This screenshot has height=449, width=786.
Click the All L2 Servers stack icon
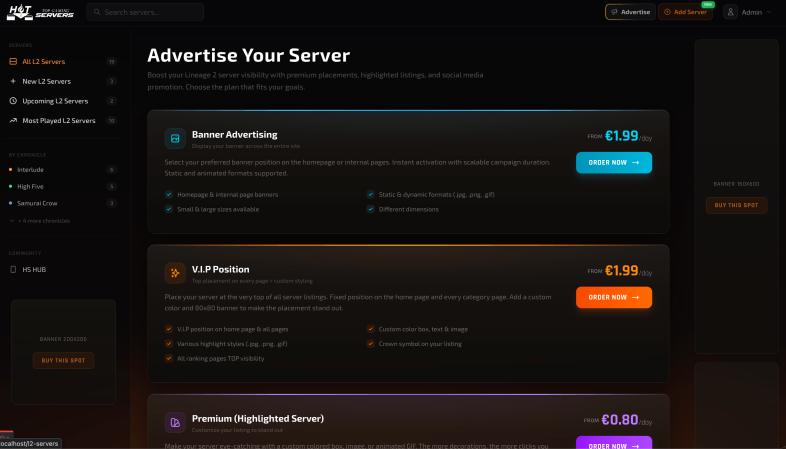tap(13, 62)
